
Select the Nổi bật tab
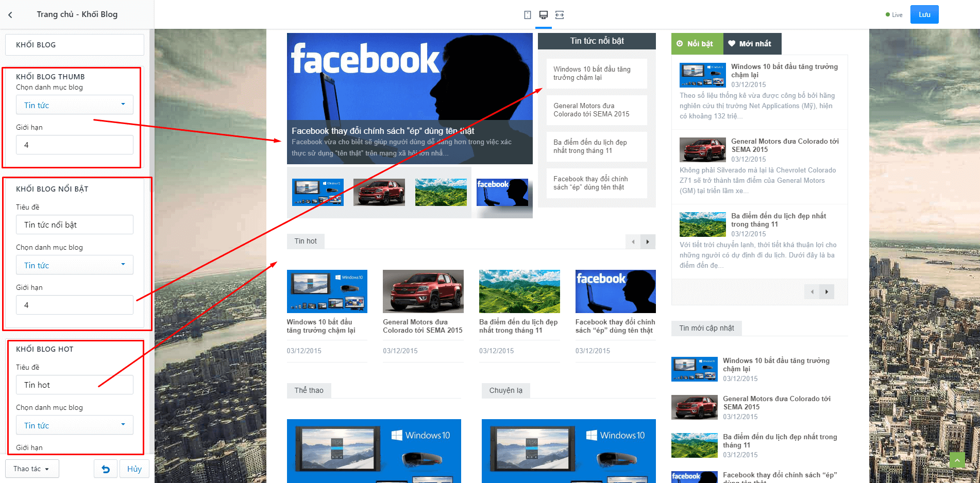697,44
